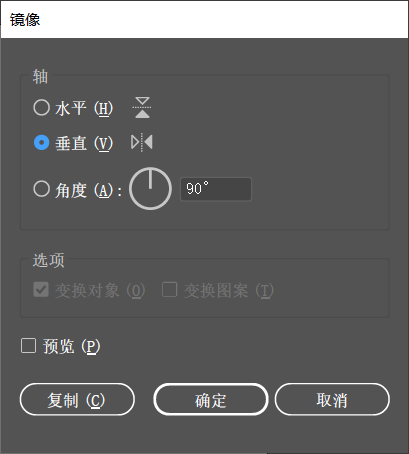Click into the 90° angle field
Viewport: 409px width, 454px height.
click(x=216, y=189)
